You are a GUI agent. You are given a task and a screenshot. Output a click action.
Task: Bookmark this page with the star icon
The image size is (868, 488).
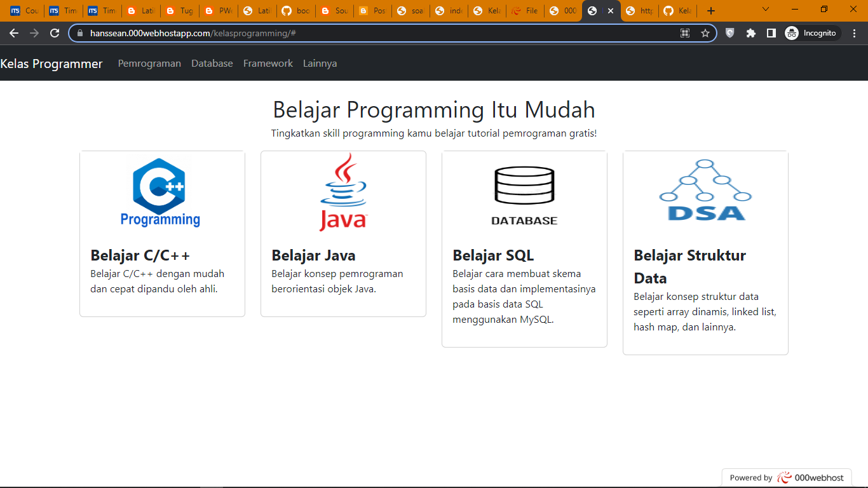[705, 33]
